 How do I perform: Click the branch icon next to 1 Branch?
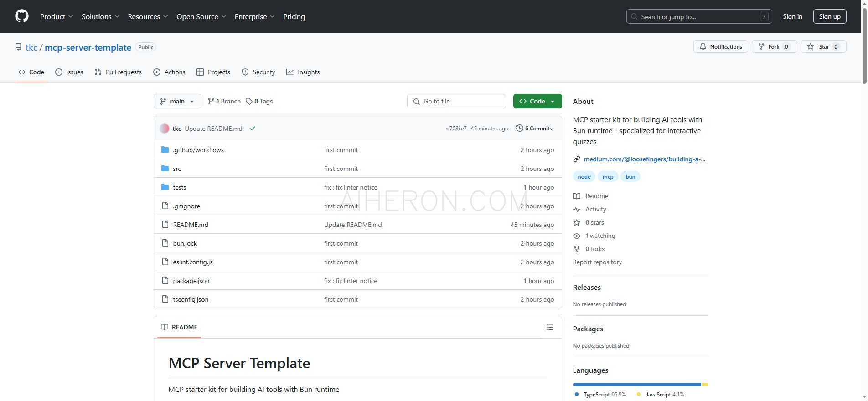click(x=211, y=101)
